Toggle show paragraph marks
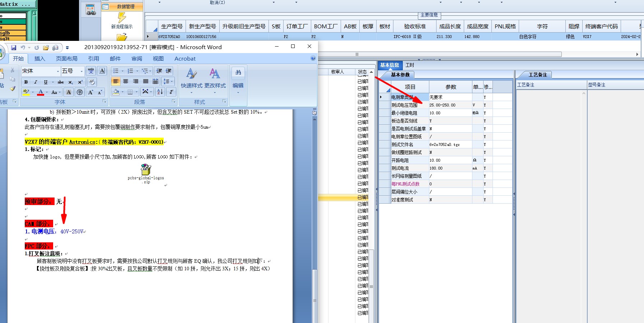Image resolution: width=644 pixels, height=323 pixels. pos(171,92)
